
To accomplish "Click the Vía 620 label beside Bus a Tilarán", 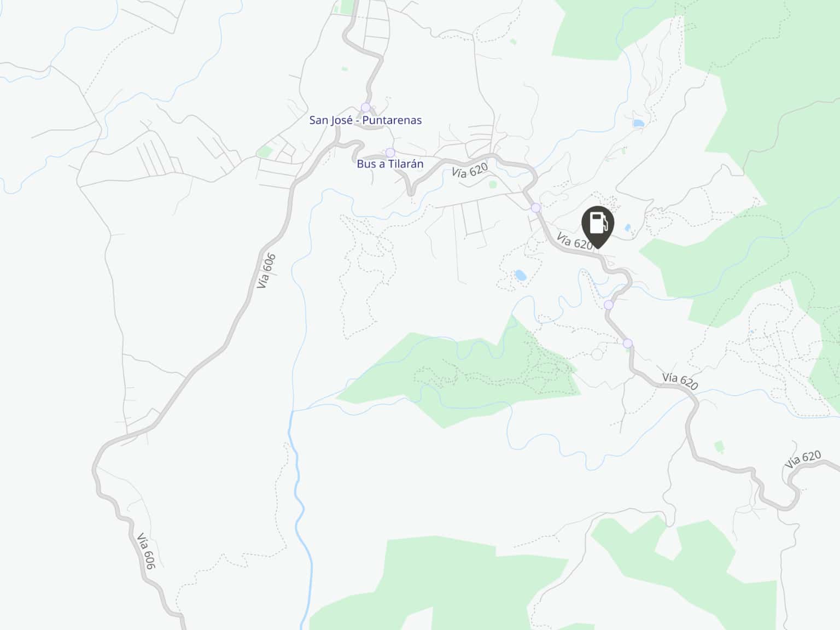I will point(470,171).
